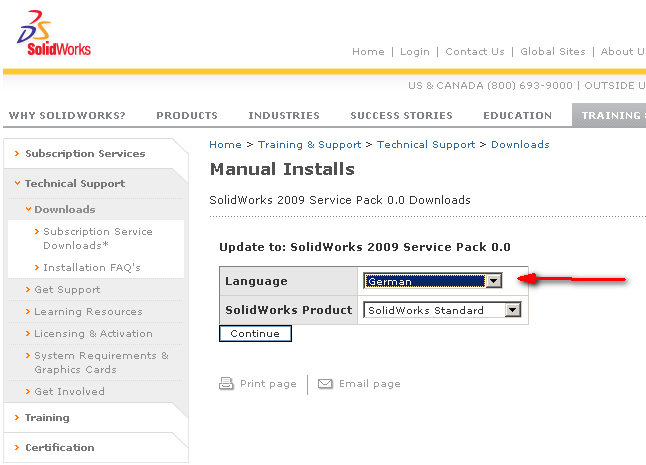646x465 pixels.
Task: Open the Global Sites link
Action: (x=552, y=51)
